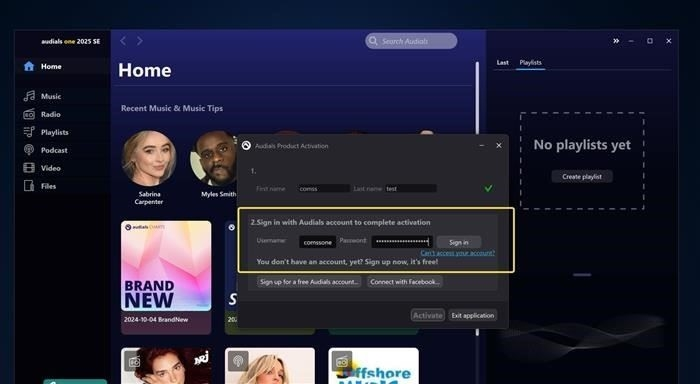Screen dimensions: 700x384
Task: Click the search magnifier icon
Action: tap(373, 41)
